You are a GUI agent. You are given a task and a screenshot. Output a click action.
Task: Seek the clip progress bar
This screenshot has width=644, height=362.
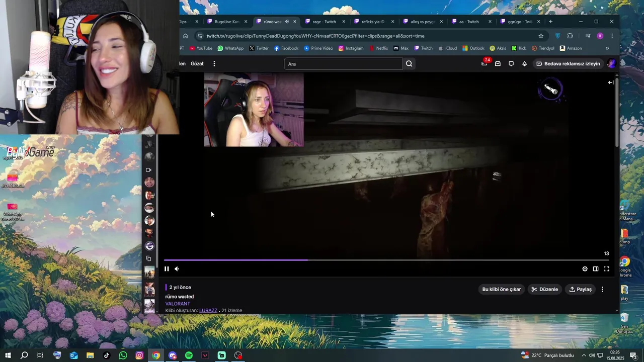[386, 260]
